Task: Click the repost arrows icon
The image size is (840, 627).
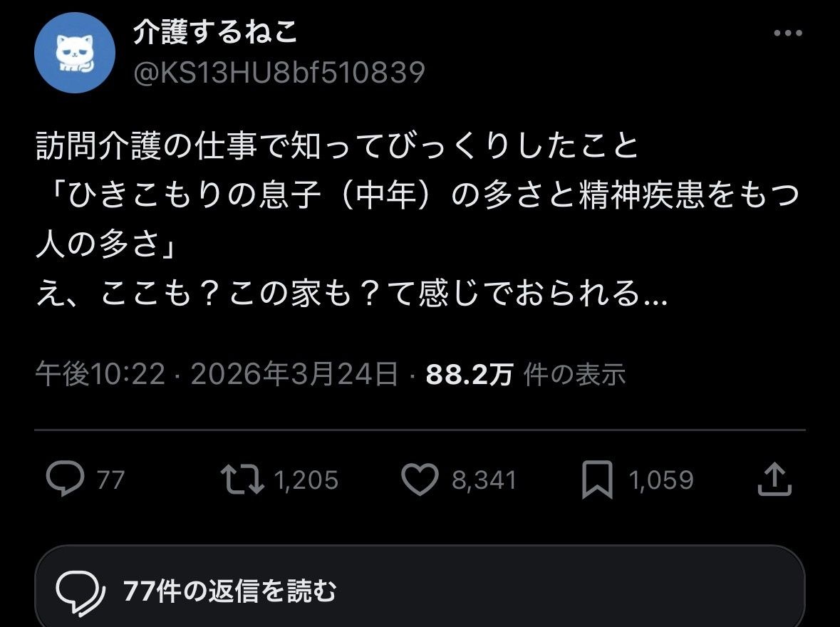Action: [242, 479]
